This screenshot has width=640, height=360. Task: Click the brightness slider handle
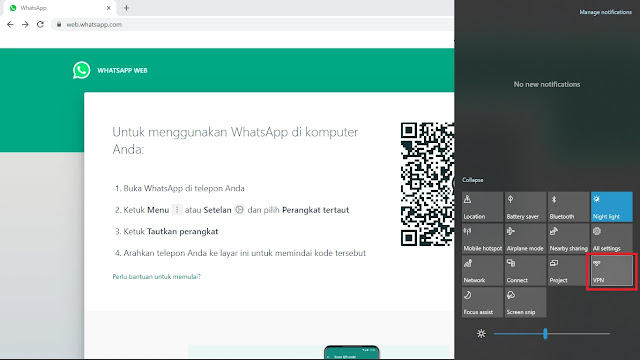[545, 333]
